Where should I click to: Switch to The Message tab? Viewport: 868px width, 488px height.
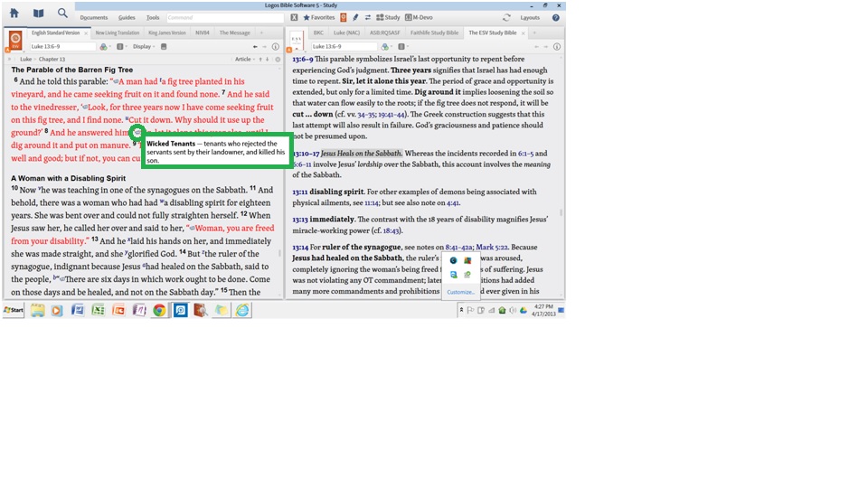pyautogui.click(x=235, y=33)
